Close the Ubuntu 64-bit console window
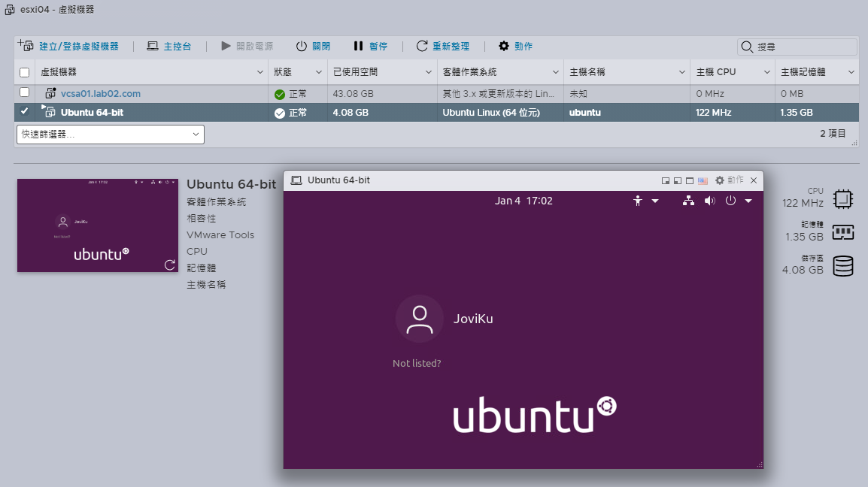 (754, 180)
